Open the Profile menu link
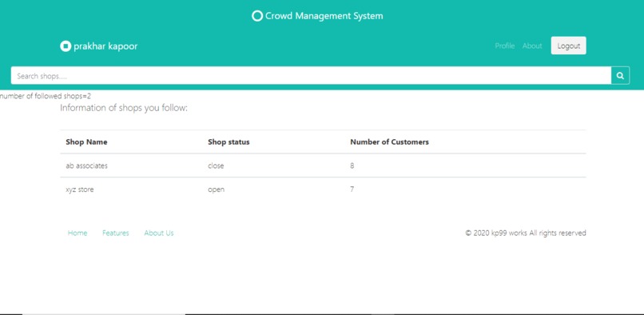Screen dimensions: 644x315 click(x=505, y=46)
